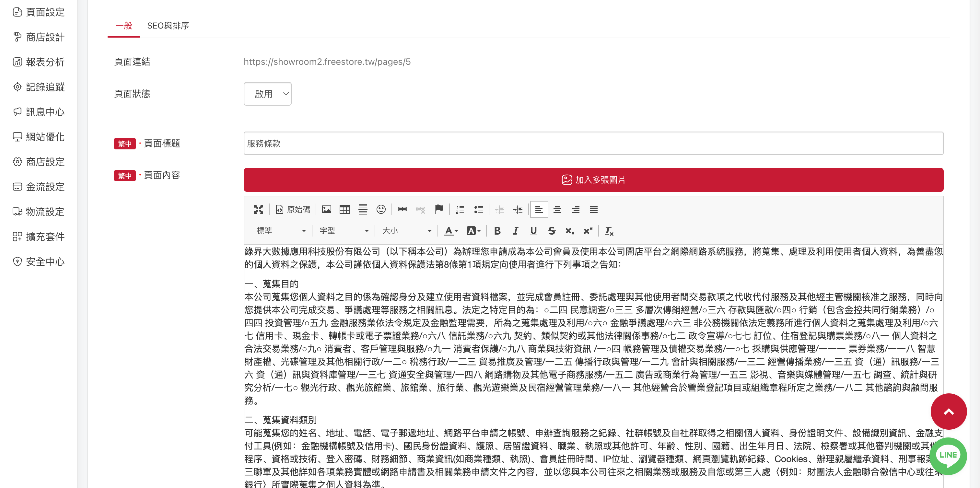Open 網站優化 in the sidebar
Viewport: 980px width, 488px height.
39,137
